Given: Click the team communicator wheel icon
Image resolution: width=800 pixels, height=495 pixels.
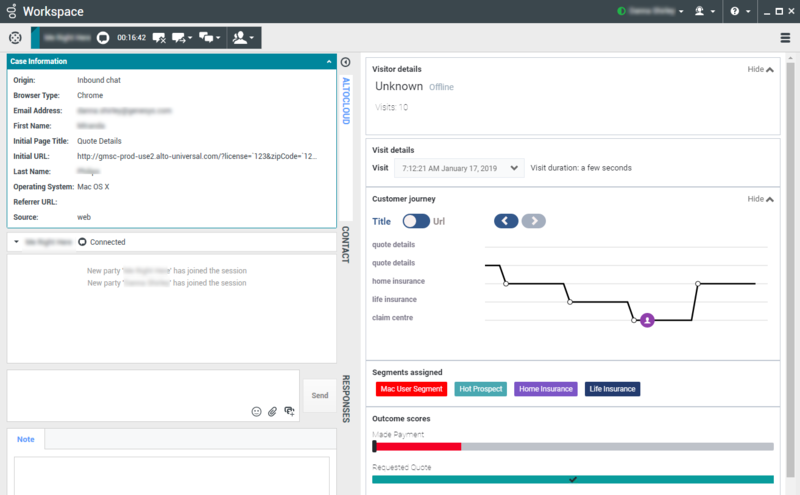Looking at the screenshot, I should 15,38.
